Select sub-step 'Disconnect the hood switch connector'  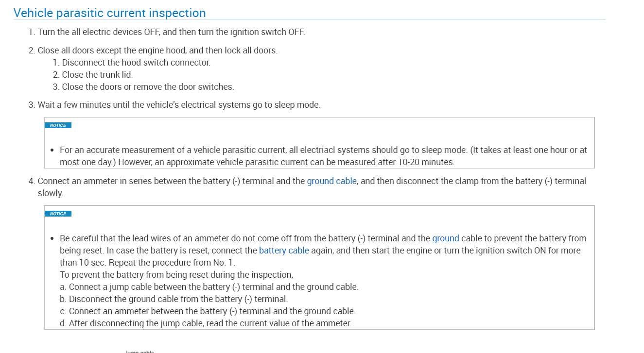(136, 63)
